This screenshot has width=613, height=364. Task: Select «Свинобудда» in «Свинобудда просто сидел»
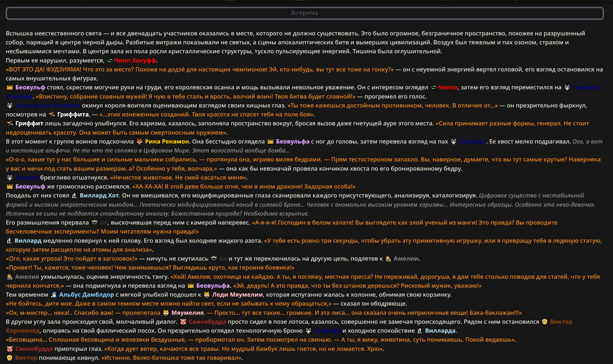(207, 321)
